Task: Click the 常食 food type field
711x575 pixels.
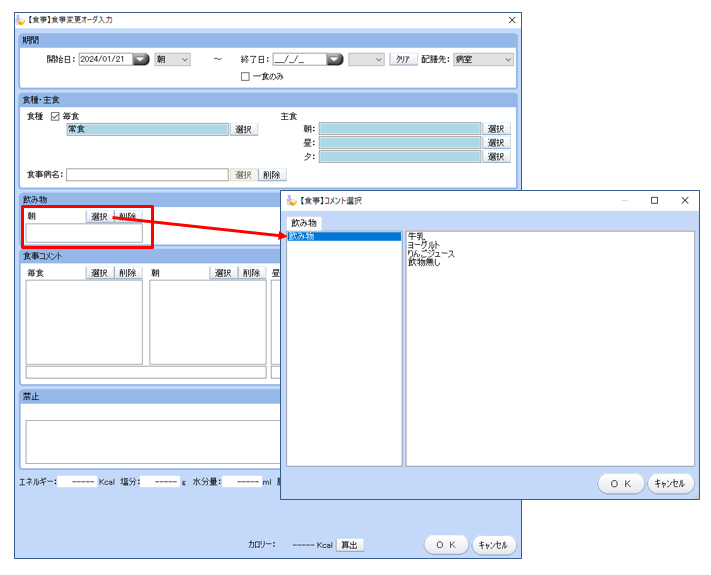Action: [x=148, y=129]
